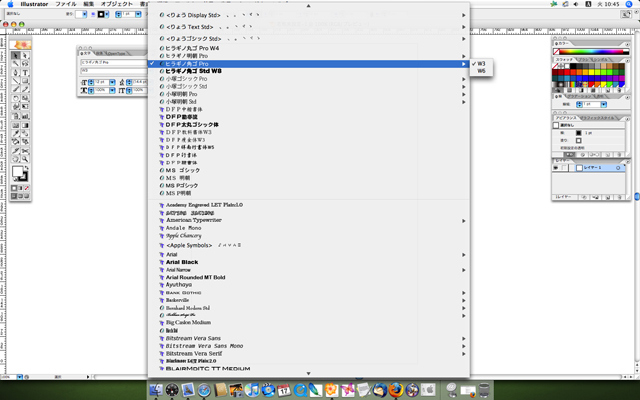Toggle visibility eye of レイヤー 1

point(556,168)
